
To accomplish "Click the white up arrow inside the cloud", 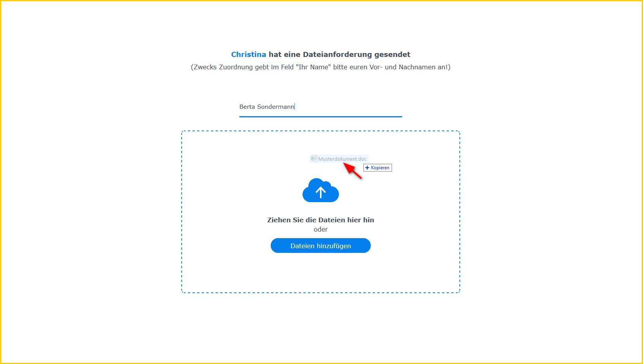I will tap(321, 192).
